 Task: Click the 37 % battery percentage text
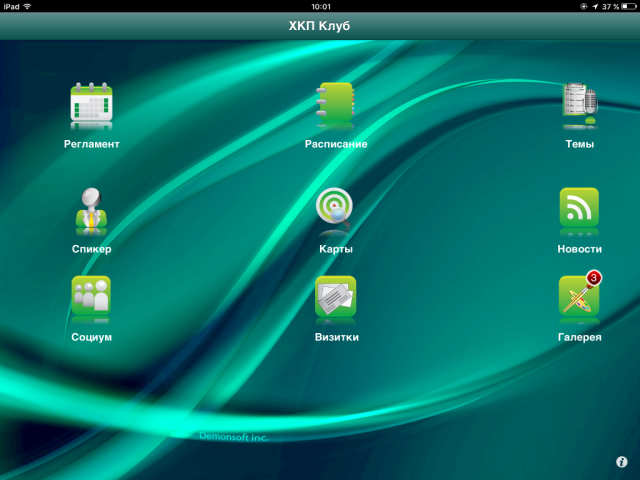(x=610, y=7)
